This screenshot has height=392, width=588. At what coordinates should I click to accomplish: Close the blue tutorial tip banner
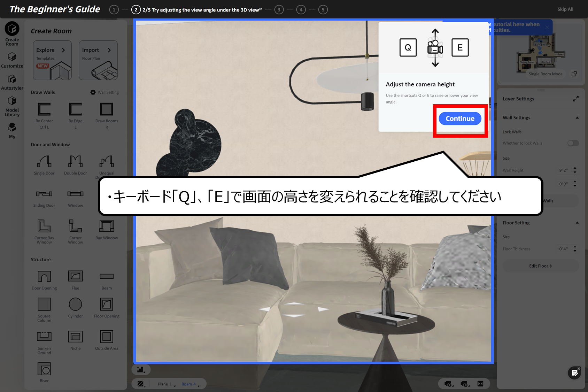tap(547, 27)
